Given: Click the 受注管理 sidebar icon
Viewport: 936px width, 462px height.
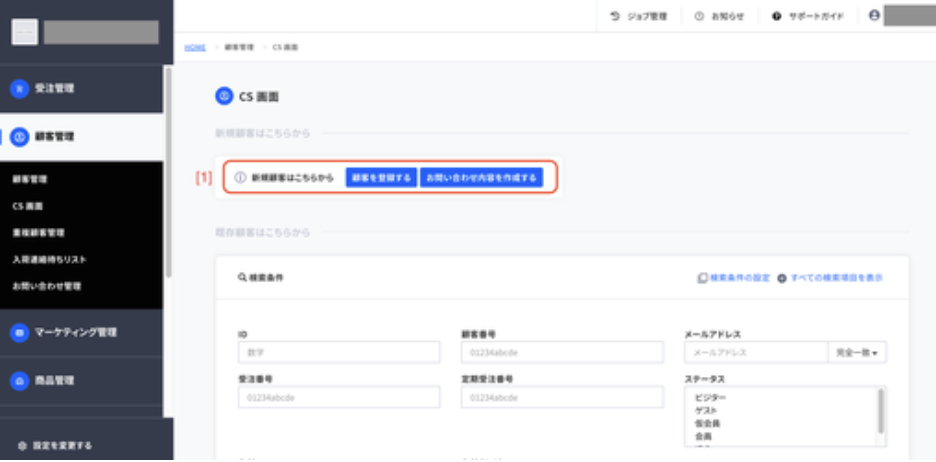Looking at the screenshot, I should [x=19, y=89].
